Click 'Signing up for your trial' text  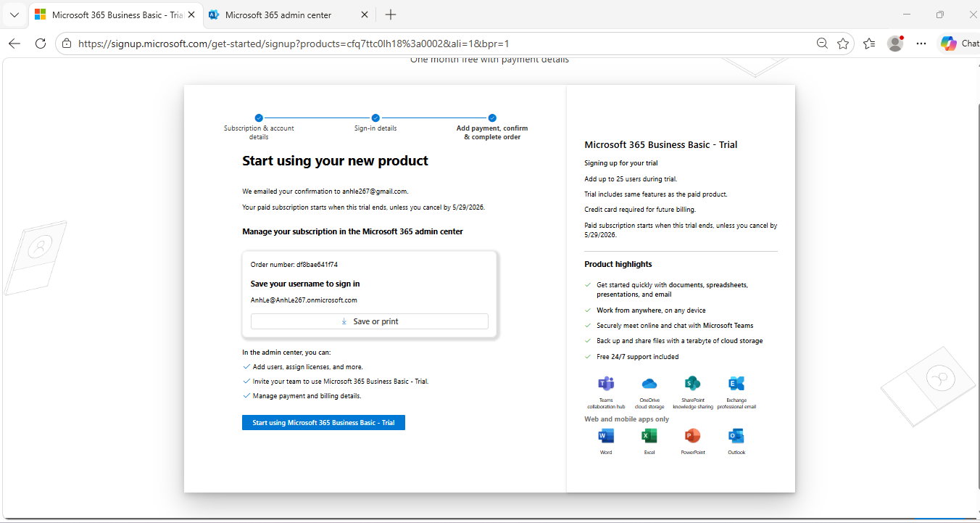621,163
